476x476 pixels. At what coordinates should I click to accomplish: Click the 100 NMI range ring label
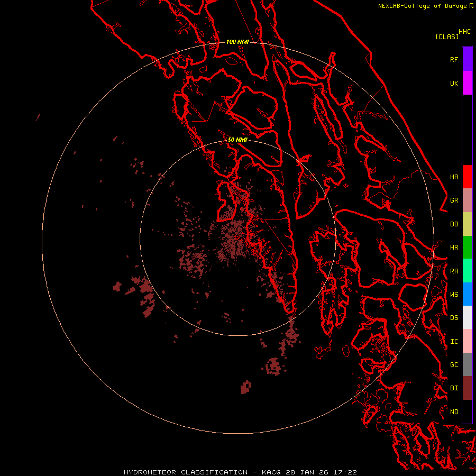click(x=237, y=42)
